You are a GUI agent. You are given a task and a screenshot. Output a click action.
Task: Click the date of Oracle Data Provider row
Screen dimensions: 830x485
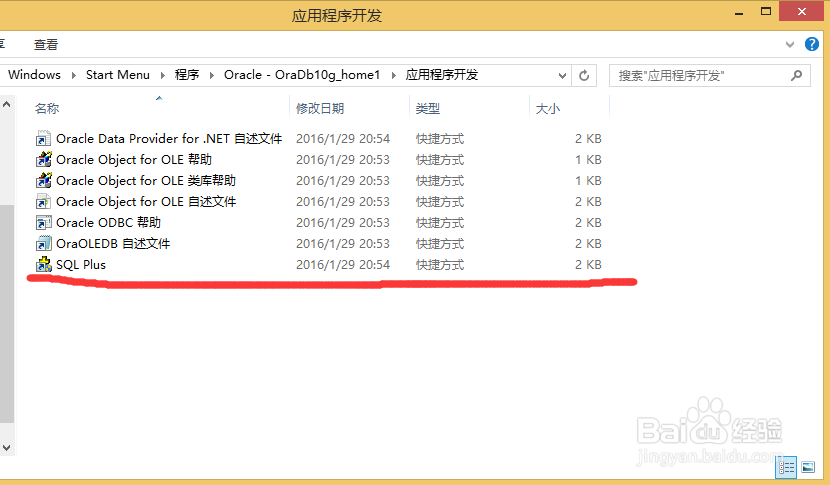pyautogui.click(x=343, y=139)
